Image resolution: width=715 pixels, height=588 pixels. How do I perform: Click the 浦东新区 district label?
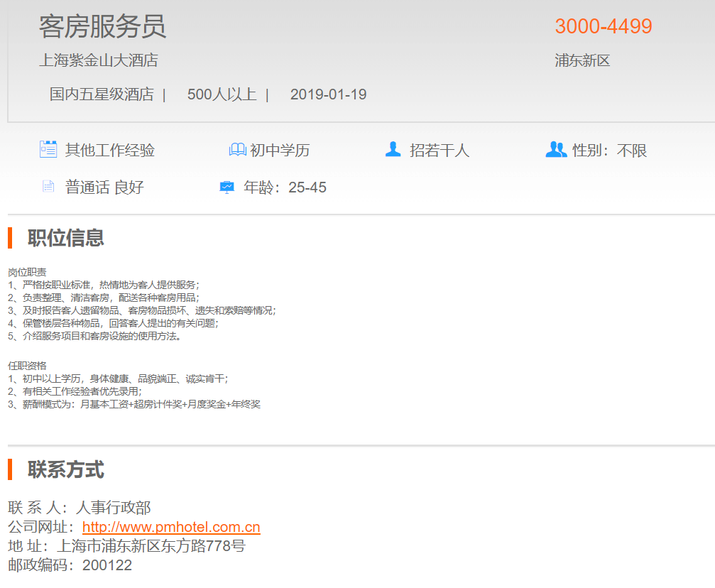[x=582, y=60]
